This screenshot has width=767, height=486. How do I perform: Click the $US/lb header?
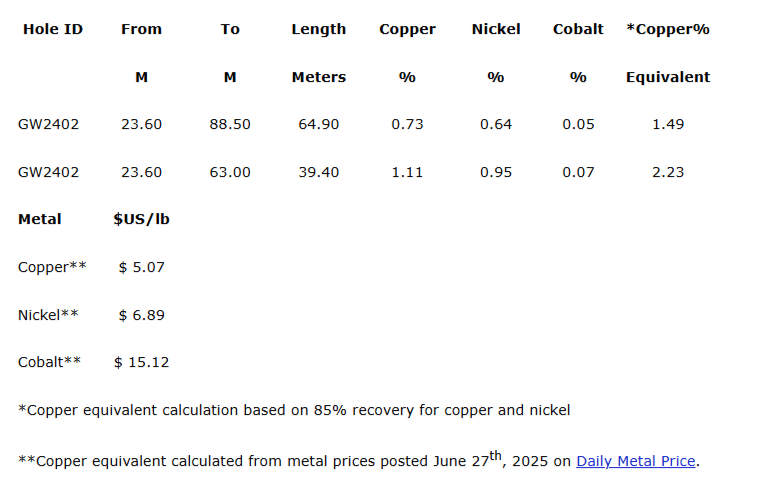pyautogui.click(x=141, y=219)
